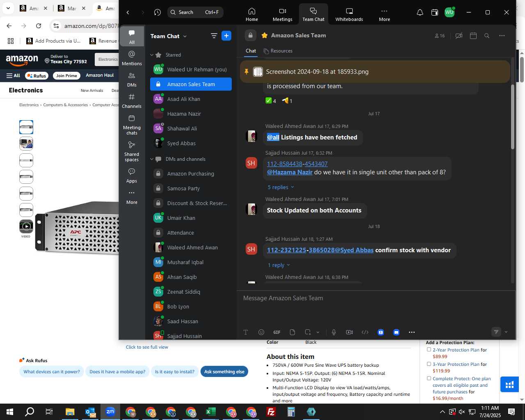This screenshot has height=420, width=525.
Task: Click the message input field
Action: [375, 298]
